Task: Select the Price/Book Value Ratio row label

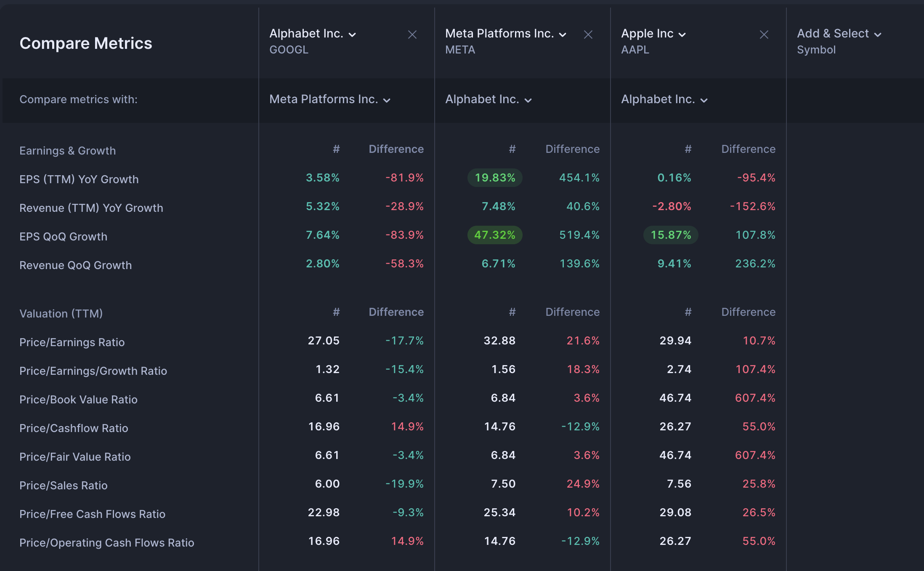Action: 79,400
